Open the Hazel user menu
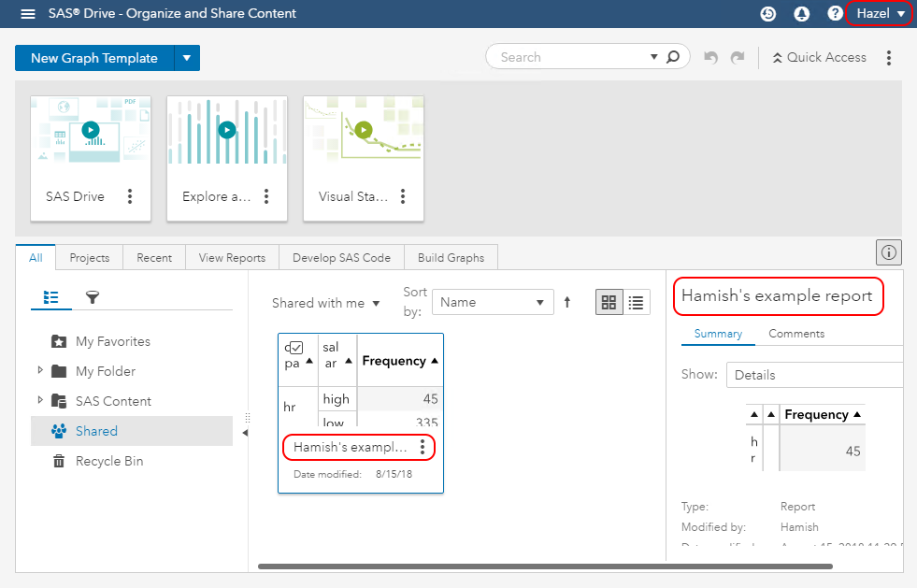This screenshot has height=588, width=917. pos(879,14)
